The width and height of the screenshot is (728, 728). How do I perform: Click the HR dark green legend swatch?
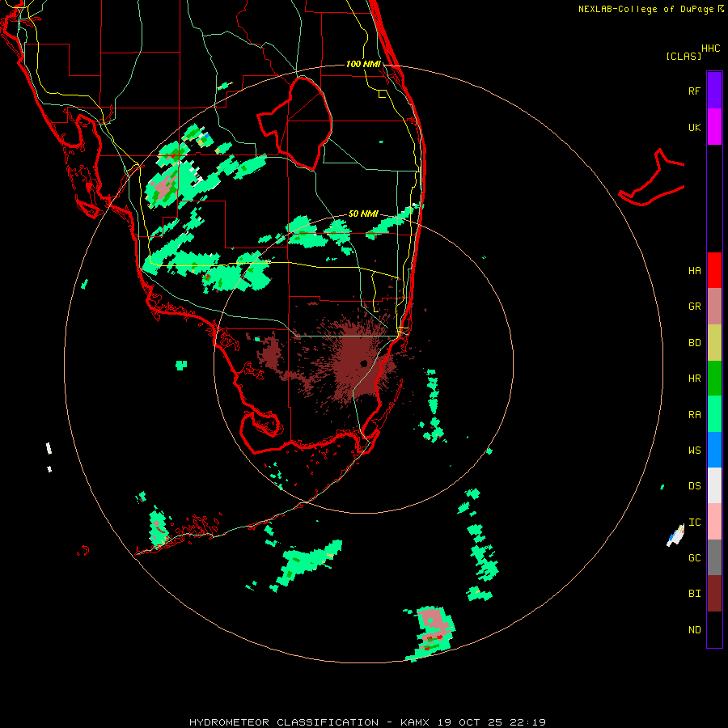pos(714,378)
